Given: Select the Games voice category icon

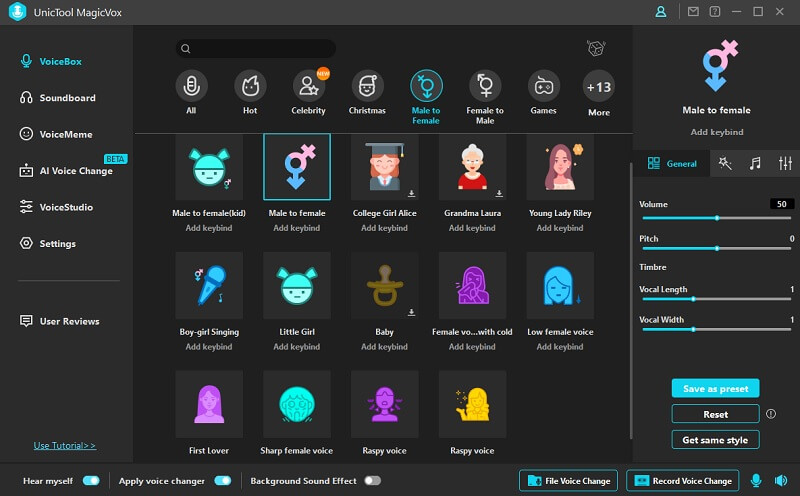Looking at the screenshot, I should [543, 87].
